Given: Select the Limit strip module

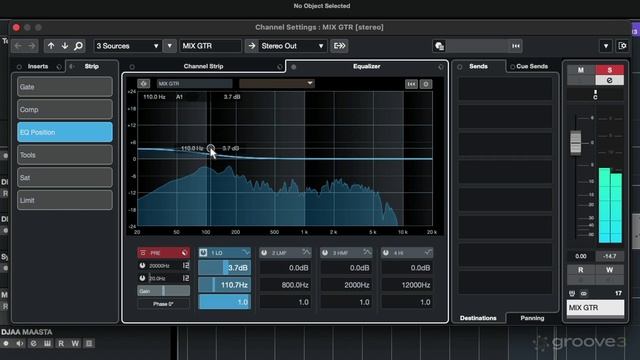Looking at the screenshot, I should pos(65,200).
